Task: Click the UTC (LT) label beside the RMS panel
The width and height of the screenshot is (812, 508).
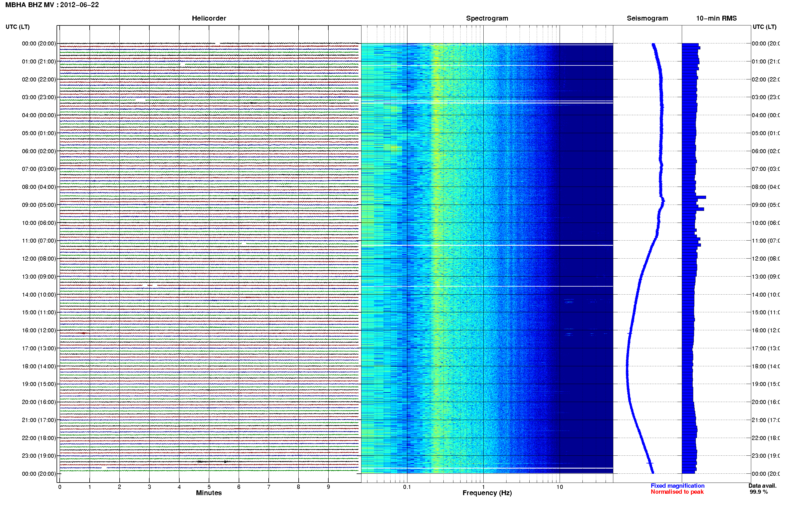Action: click(764, 27)
